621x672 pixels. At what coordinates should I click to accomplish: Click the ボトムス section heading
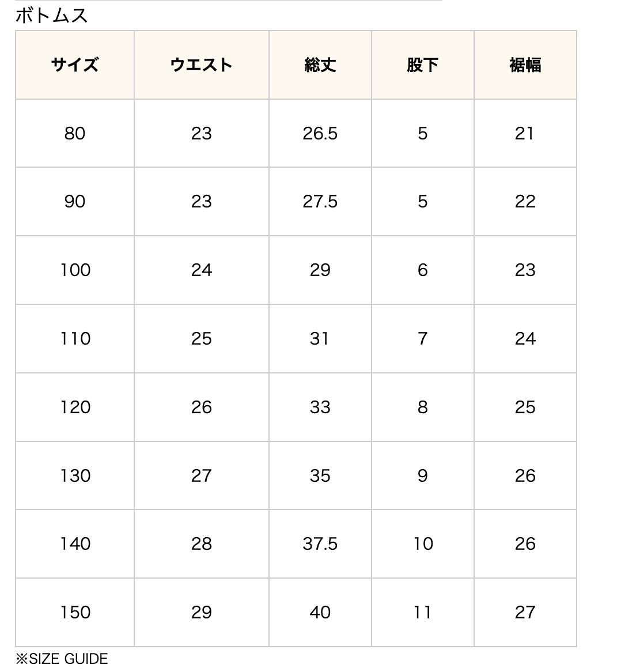tap(51, 16)
